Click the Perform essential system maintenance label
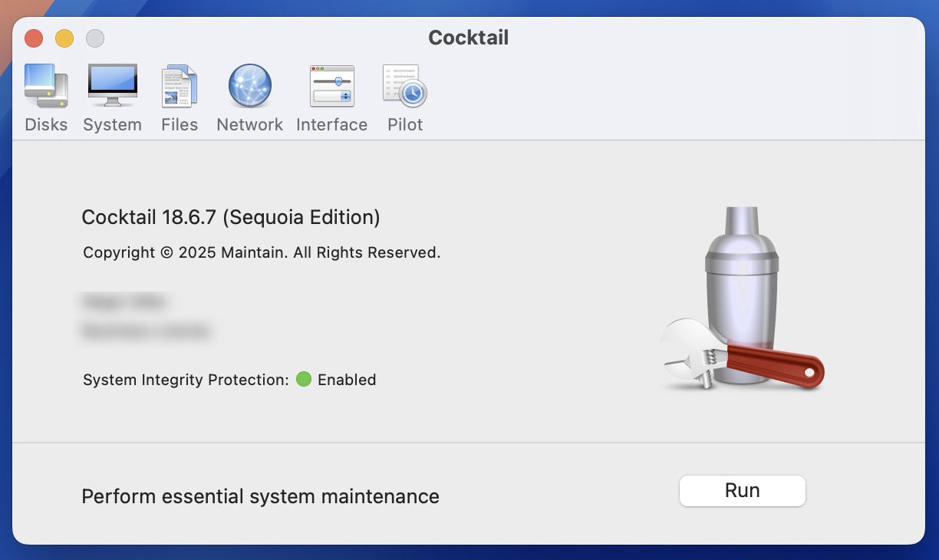The height and width of the screenshot is (560, 939). click(260, 496)
